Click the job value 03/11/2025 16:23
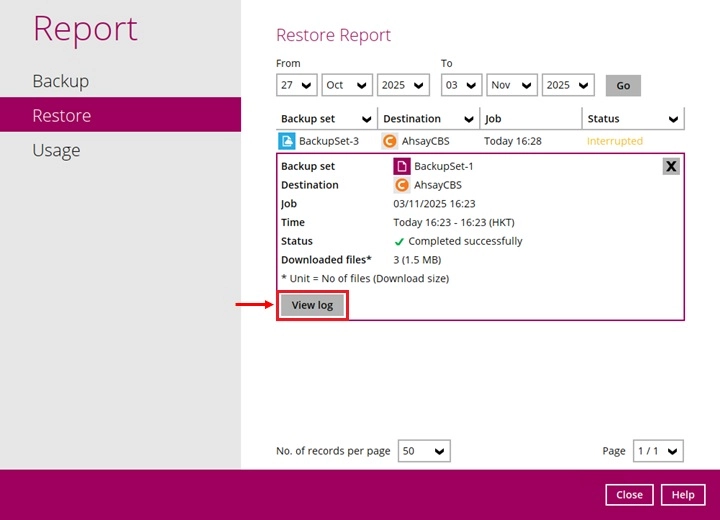 pos(434,203)
